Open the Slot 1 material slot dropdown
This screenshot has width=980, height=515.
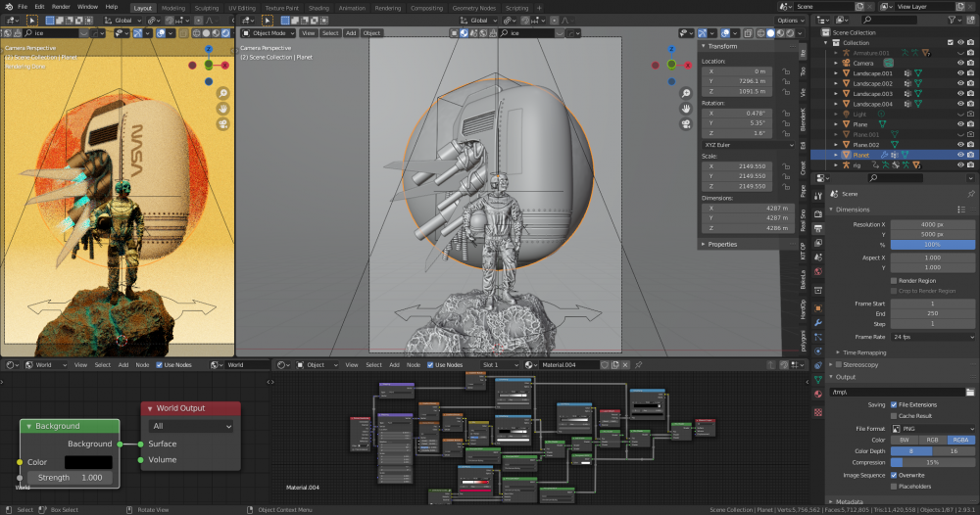pos(500,365)
